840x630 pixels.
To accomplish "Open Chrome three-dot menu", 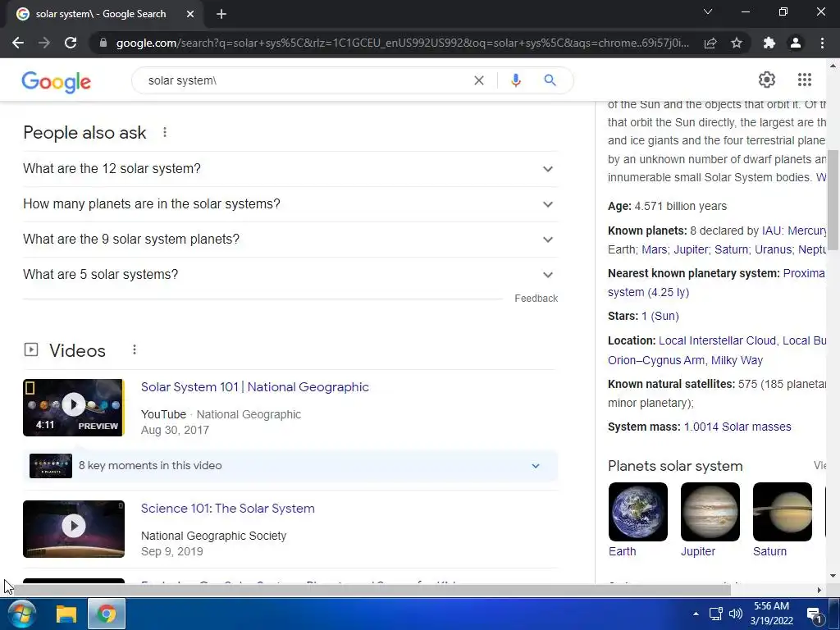I will coord(822,43).
